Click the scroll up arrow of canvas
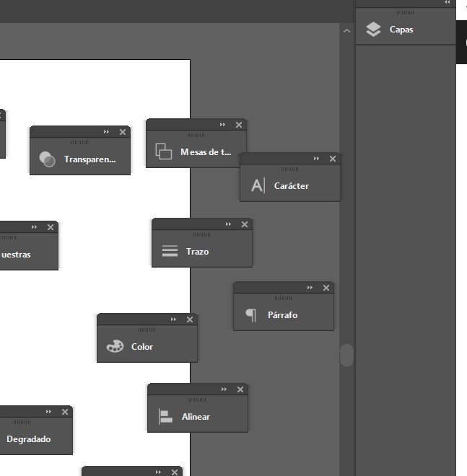The height and width of the screenshot is (476, 467). point(346,31)
